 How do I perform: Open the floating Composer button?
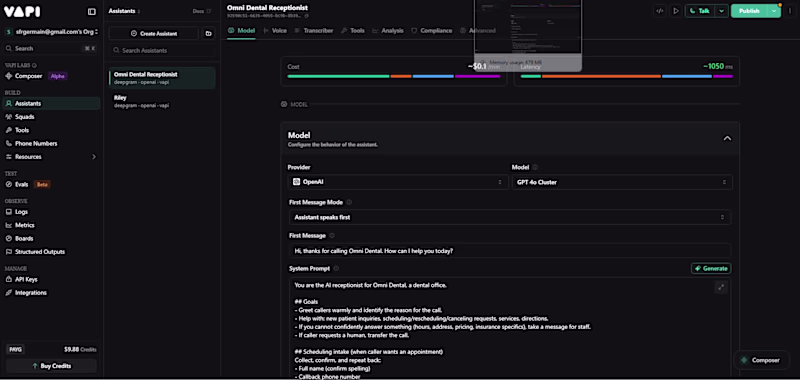click(x=761, y=360)
